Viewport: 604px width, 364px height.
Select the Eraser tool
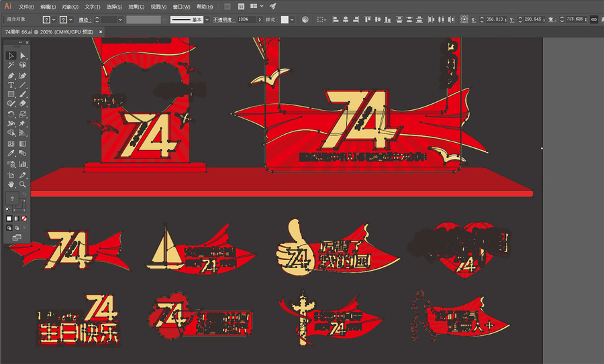[23, 103]
